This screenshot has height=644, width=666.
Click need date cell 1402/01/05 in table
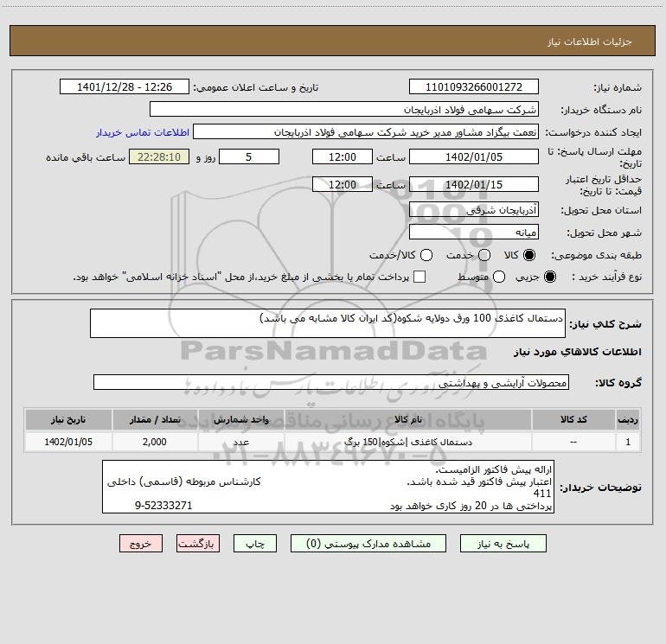[68, 442]
